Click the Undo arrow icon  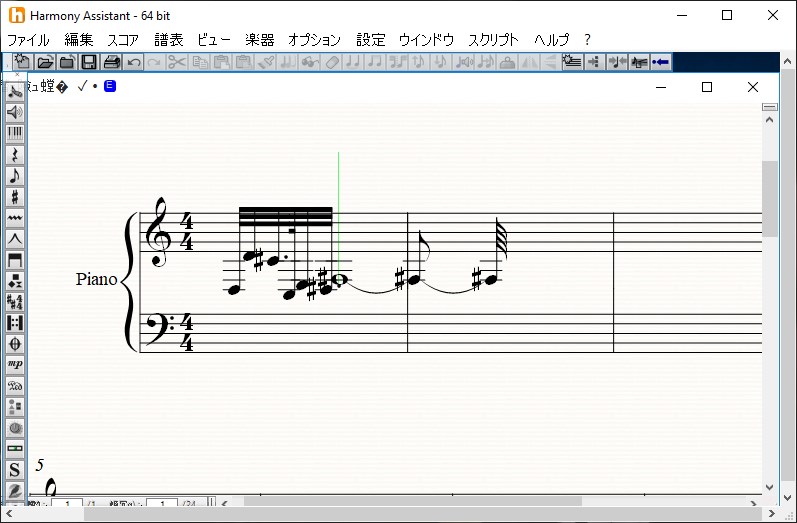pos(133,62)
